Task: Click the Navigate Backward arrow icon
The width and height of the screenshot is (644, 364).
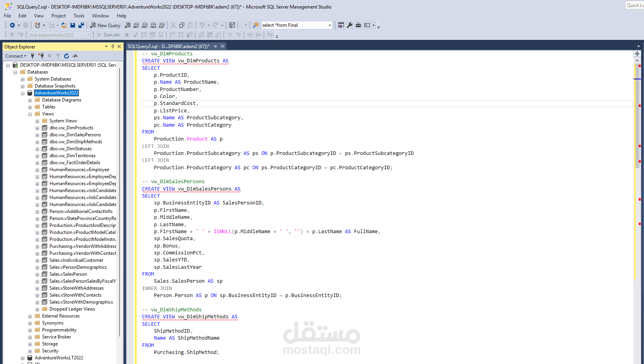Action: pyautogui.click(x=12, y=25)
